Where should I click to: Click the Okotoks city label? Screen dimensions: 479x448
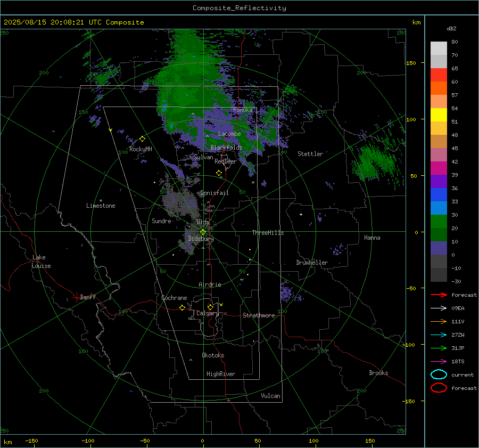point(213,355)
